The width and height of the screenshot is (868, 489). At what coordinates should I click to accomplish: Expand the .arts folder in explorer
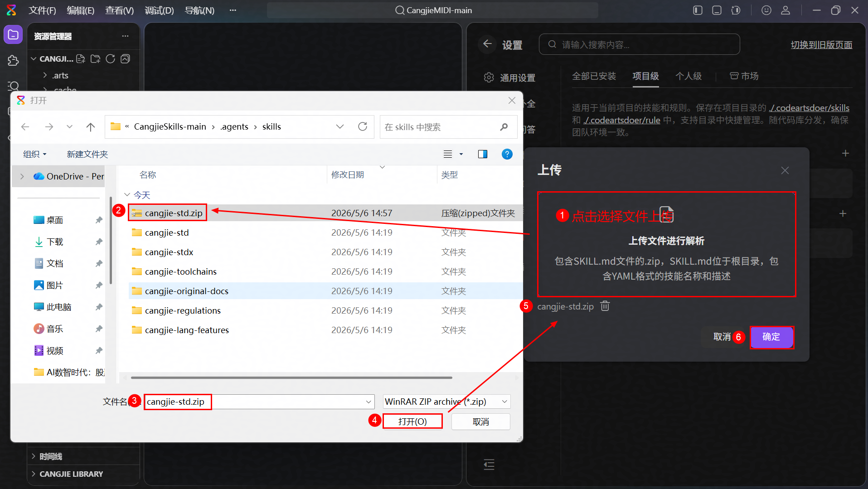tap(45, 75)
